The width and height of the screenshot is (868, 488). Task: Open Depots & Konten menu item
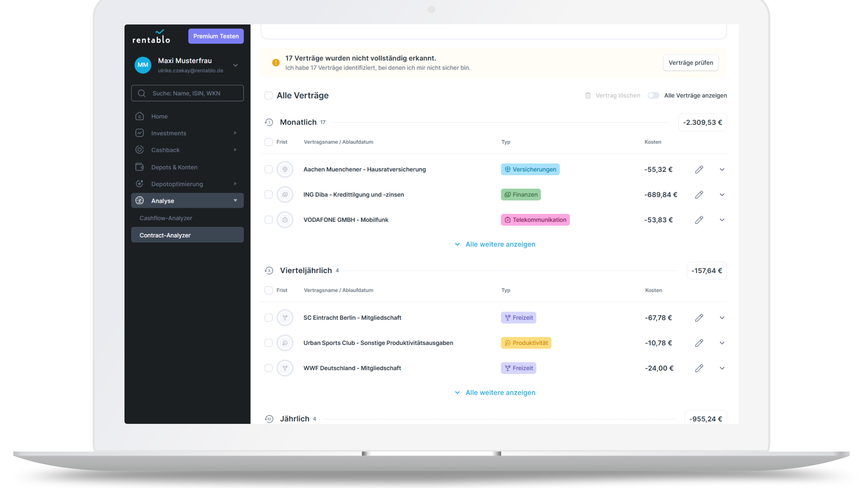(x=187, y=167)
